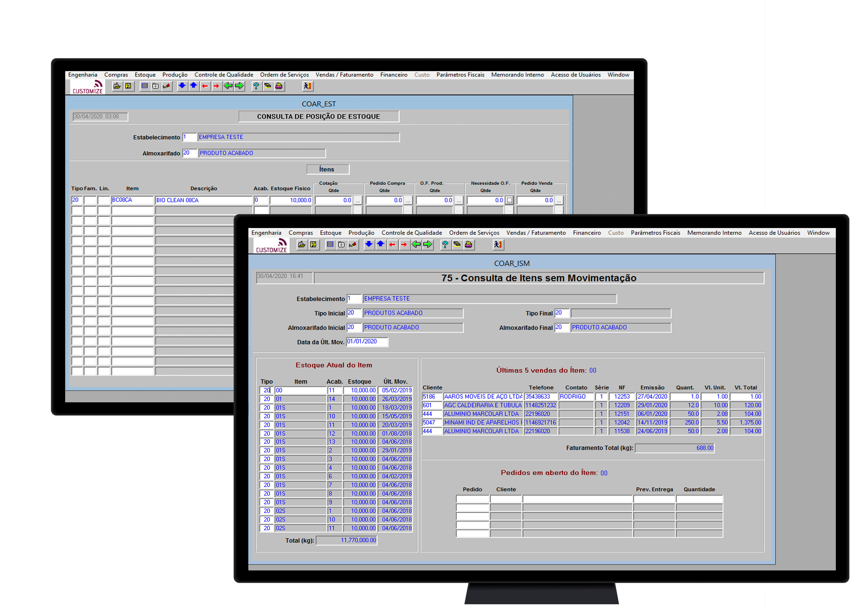Image resolution: width=868 pixels, height=614 pixels.
Task: Open a record using the folder icon
Action: tap(301, 245)
